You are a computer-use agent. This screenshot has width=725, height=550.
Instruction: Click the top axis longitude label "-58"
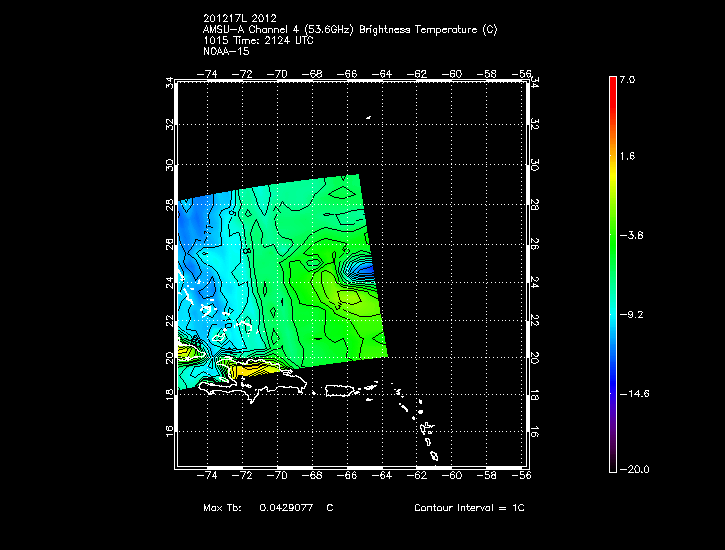point(486,74)
